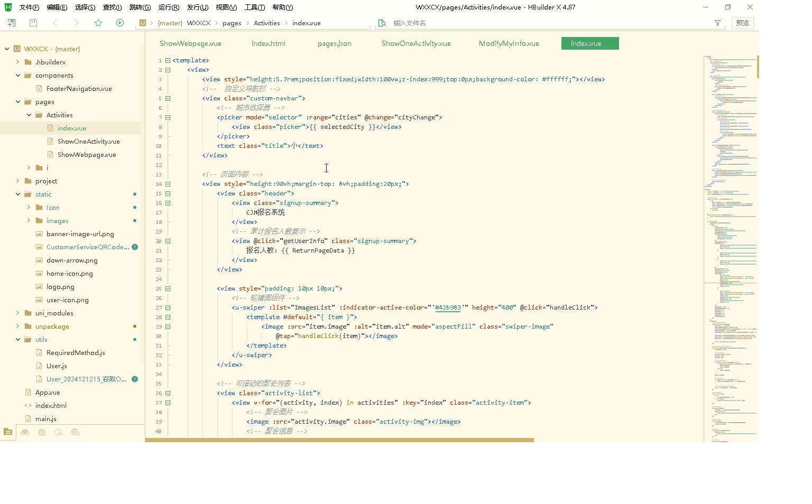The width and height of the screenshot is (812, 504).
Task: Open the search binoculars panel icon
Action: 25,432
